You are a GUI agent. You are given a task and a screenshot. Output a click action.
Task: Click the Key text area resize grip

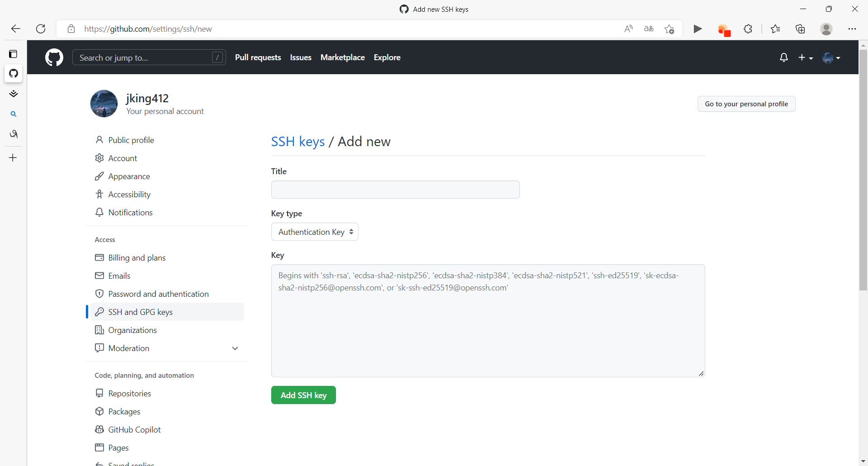coord(701,373)
